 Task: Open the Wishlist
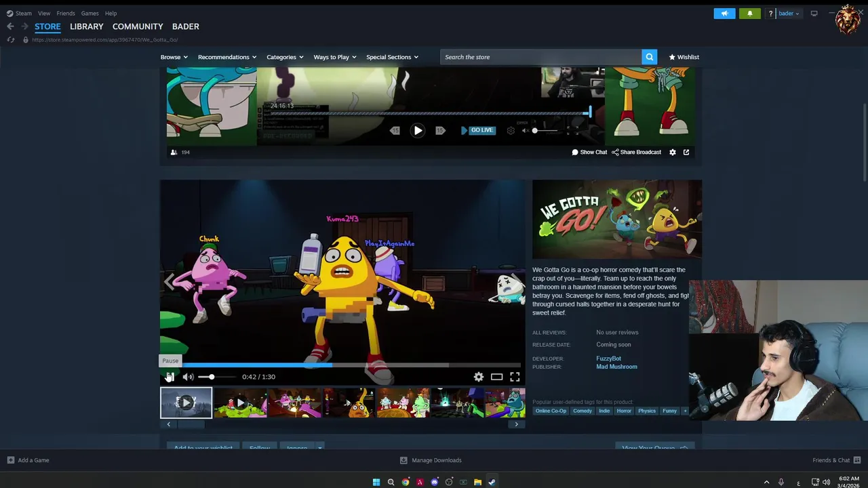pyautogui.click(x=684, y=57)
